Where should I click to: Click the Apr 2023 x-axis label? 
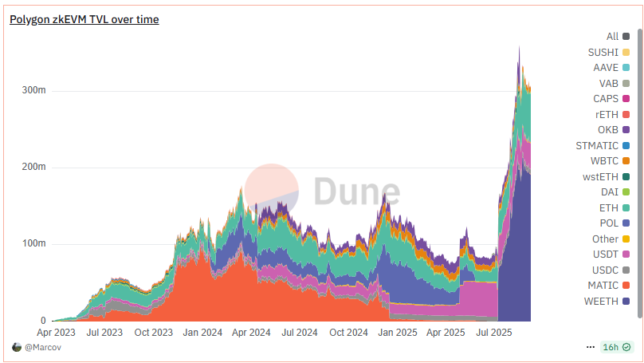pyautogui.click(x=56, y=332)
